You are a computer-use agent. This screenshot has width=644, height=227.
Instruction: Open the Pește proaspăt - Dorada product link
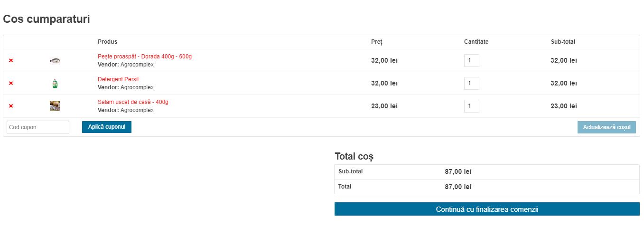(x=145, y=57)
